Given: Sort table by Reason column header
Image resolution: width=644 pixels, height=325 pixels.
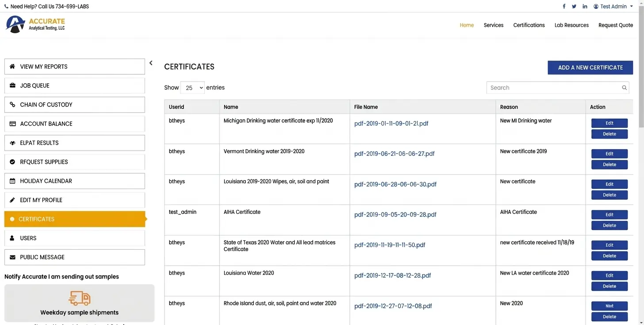Looking at the screenshot, I should [x=540, y=107].
